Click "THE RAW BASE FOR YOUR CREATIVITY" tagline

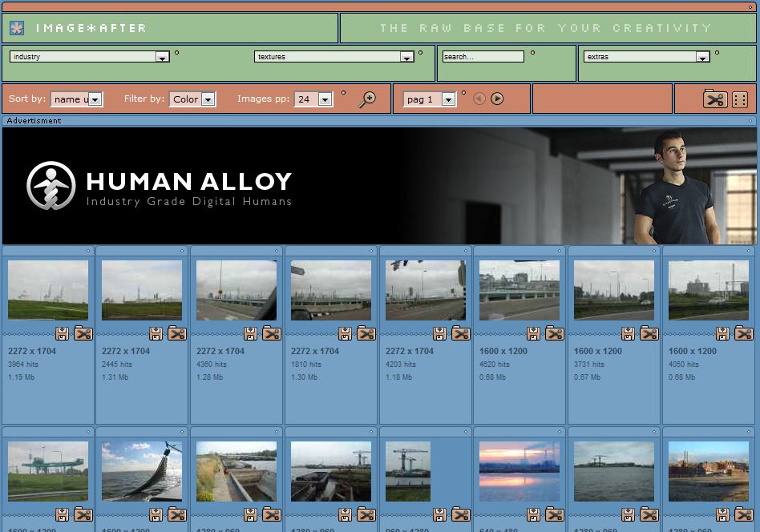coord(545,28)
